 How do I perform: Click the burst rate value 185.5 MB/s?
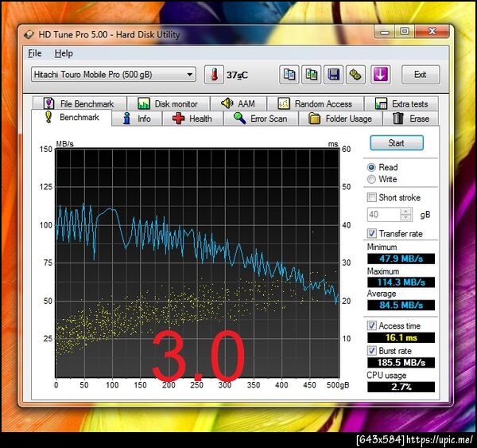click(x=401, y=362)
